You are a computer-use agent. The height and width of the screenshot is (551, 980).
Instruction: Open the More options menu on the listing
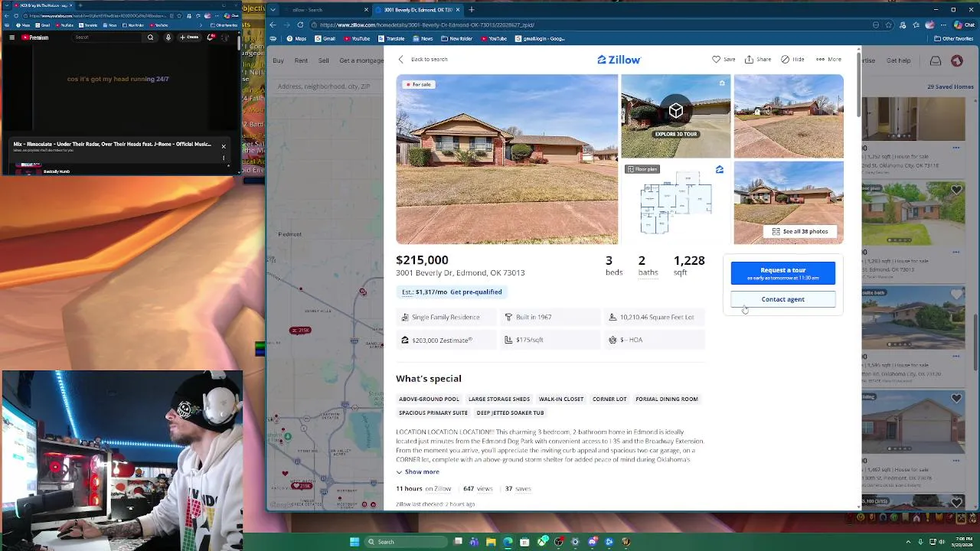point(828,59)
